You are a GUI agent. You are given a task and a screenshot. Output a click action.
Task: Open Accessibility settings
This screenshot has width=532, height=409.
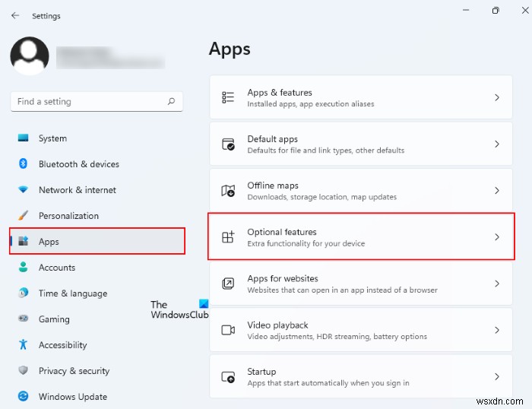point(97,345)
